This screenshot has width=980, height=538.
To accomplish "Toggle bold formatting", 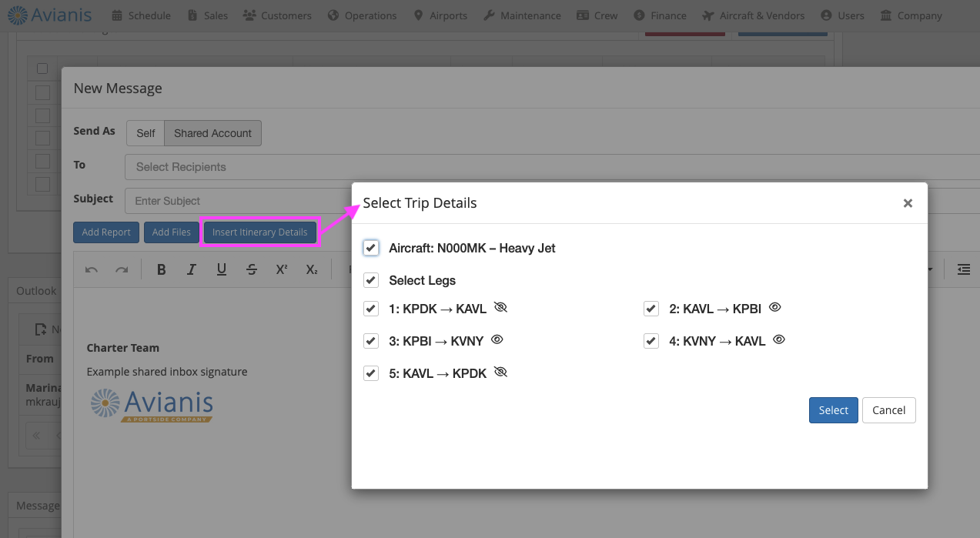I will pyautogui.click(x=162, y=269).
